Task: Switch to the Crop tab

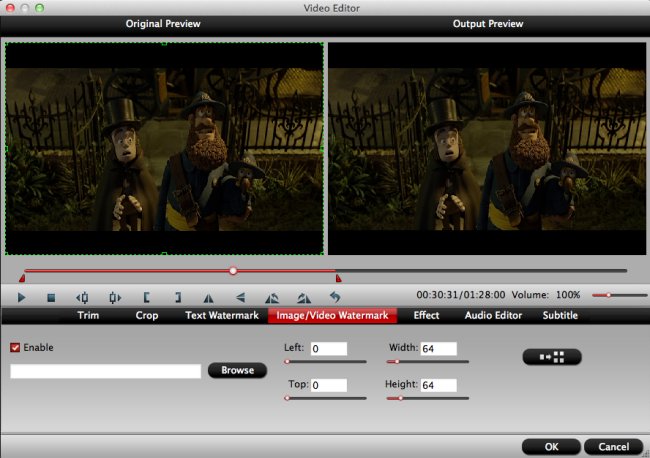Action: [x=147, y=315]
